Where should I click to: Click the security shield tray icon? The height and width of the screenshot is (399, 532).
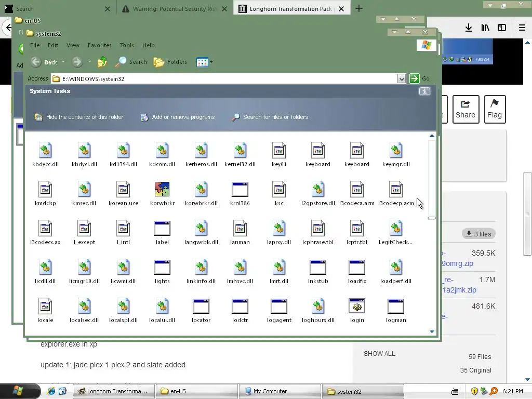474,391
